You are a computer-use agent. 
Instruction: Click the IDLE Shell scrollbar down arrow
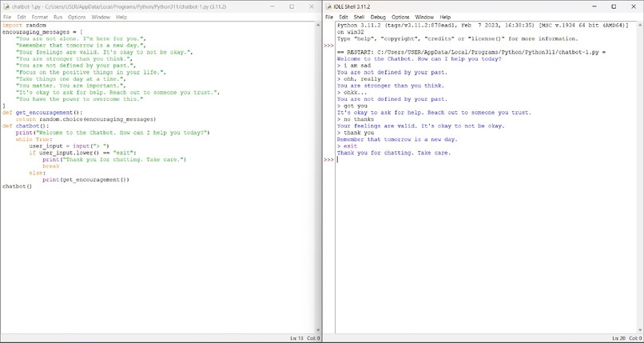[x=640, y=330]
